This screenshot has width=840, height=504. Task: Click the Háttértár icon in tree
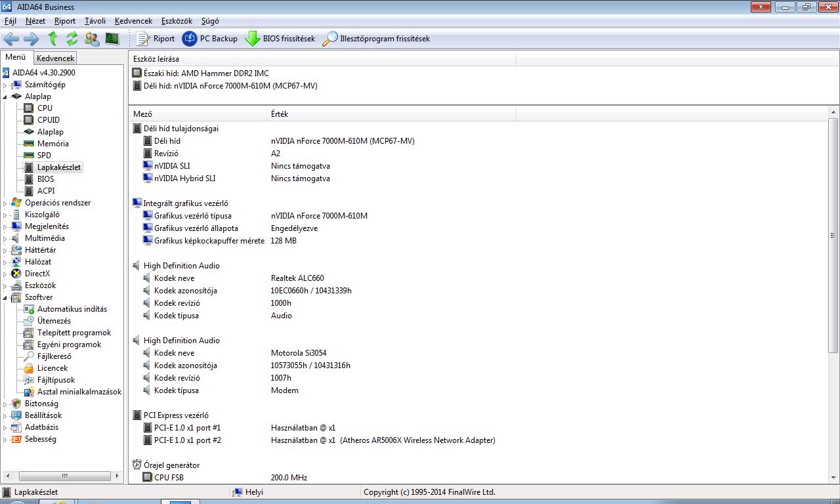tap(16, 250)
